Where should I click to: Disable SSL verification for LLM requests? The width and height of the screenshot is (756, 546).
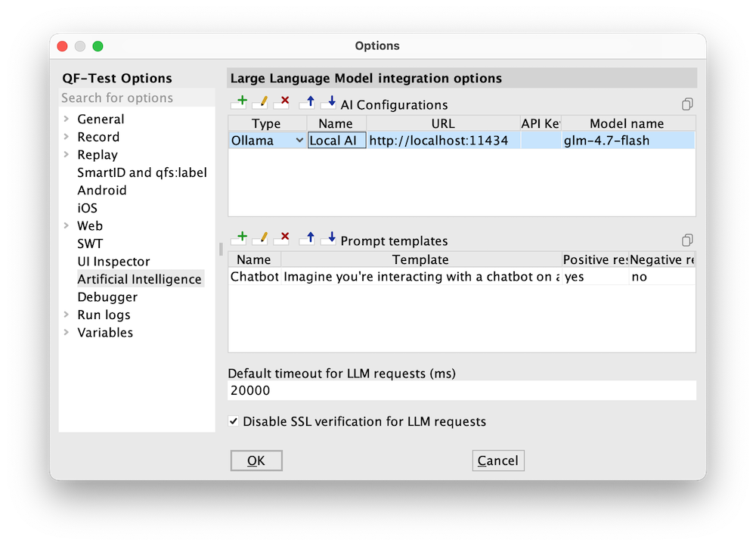coord(234,421)
